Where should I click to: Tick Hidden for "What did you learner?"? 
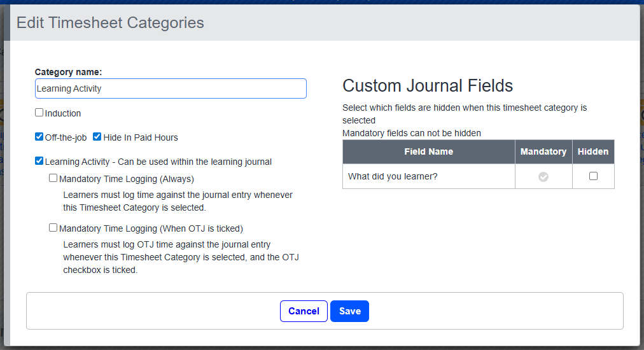click(x=593, y=176)
